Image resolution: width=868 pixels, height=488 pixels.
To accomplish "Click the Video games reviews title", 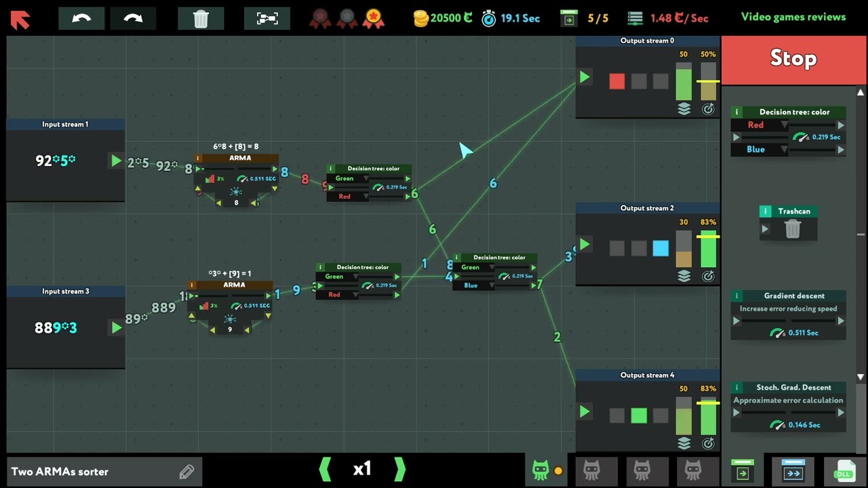I will (793, 17).
